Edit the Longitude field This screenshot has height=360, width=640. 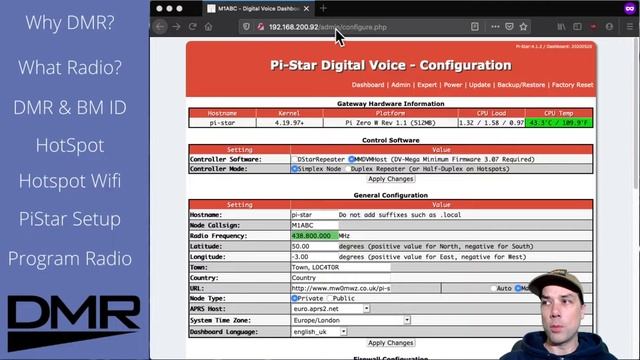coord(314,257)
